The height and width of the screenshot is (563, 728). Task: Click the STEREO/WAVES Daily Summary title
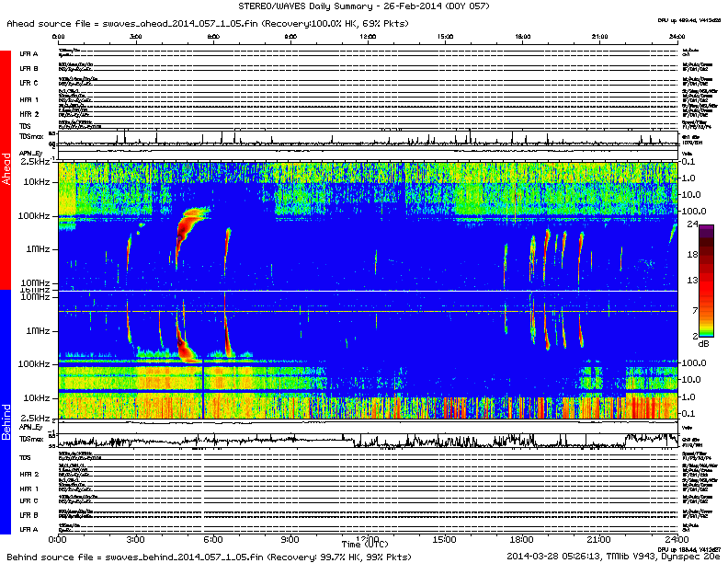click(363, 6)
